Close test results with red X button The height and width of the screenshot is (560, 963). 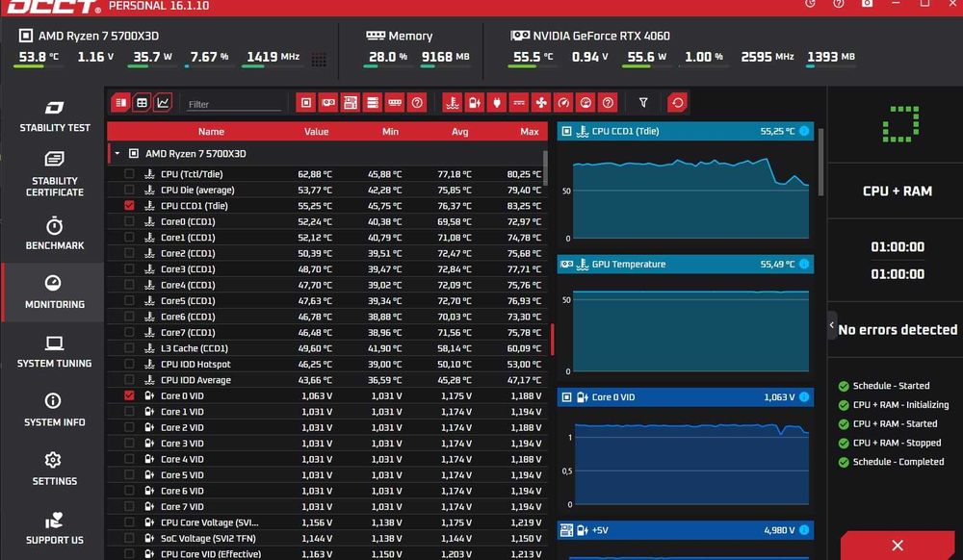pos(898,546)
